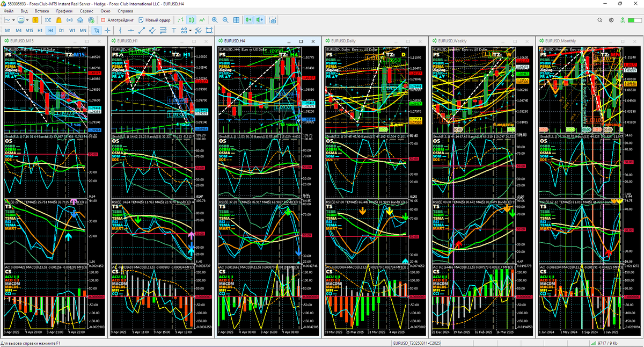Toggle the candlestick chart mode
This screenshot has width=644, height=347.
(191, 20)
